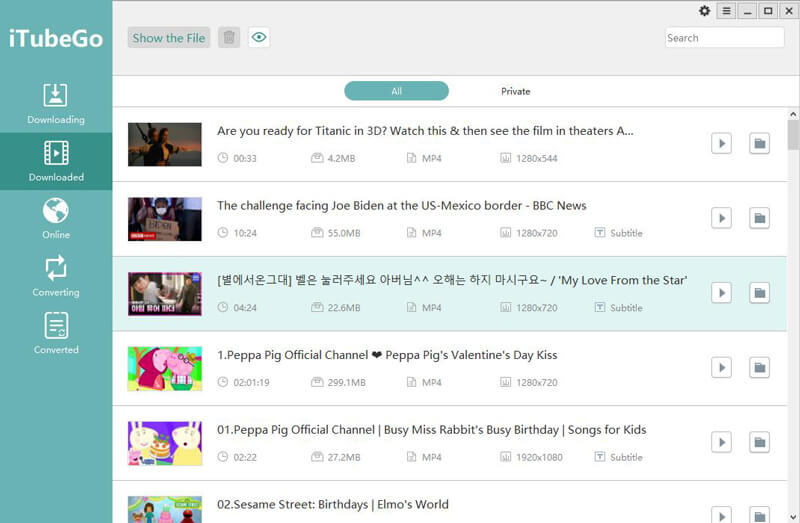Screen dimensions: 800x523
Task: Open folder for My Love From the Star video
Action: 759,293
